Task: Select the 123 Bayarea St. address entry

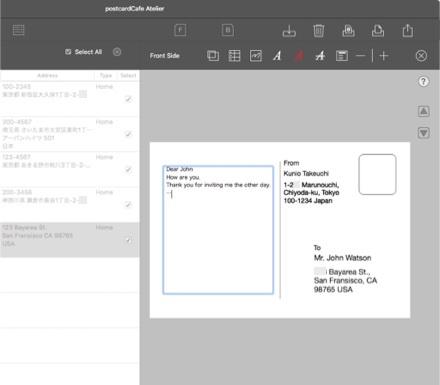Action: tap(69, 240)
